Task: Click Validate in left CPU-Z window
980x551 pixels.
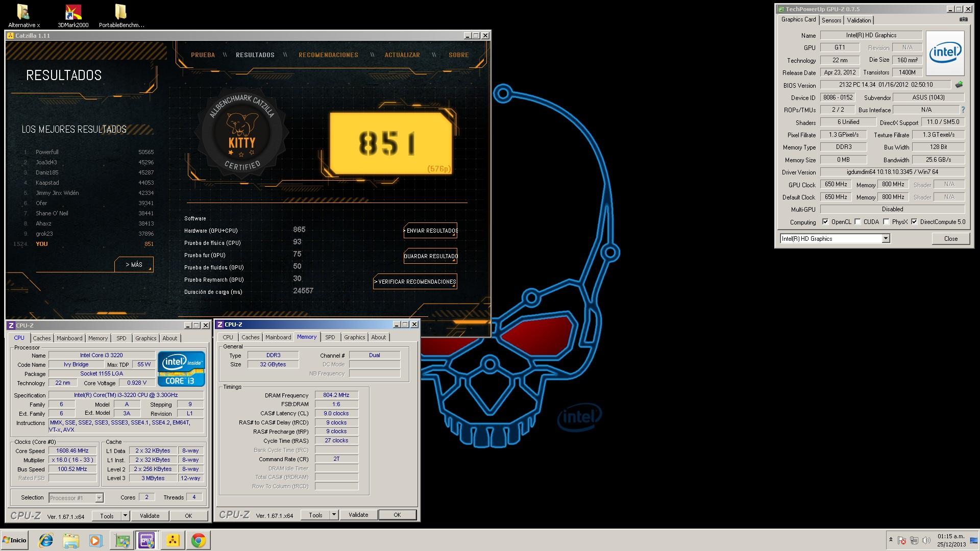Action: (150, 516)
